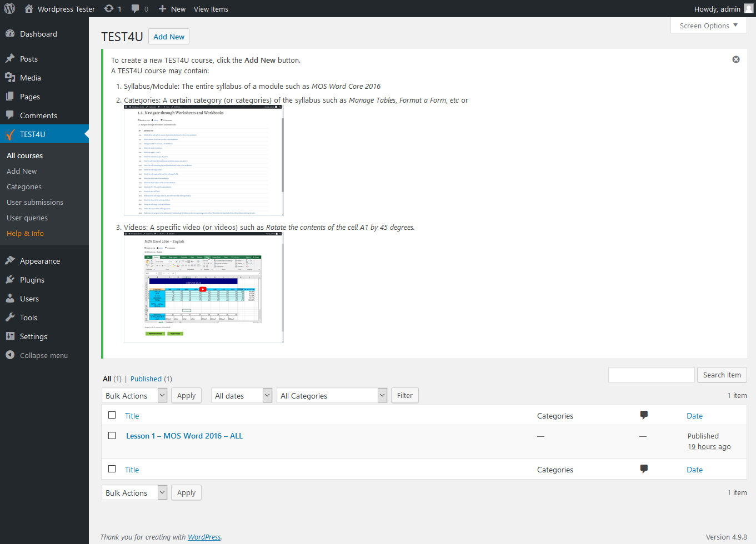Screen dimensions: 756x544
Task: Click the home icon beside Wordpress Tester
Action: pos(29,8)
